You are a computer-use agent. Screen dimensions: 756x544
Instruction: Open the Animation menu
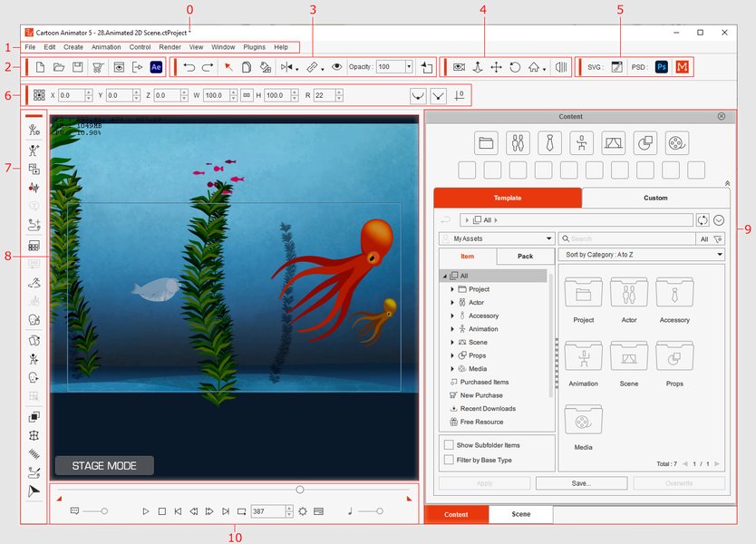click(x=106, y=47)
